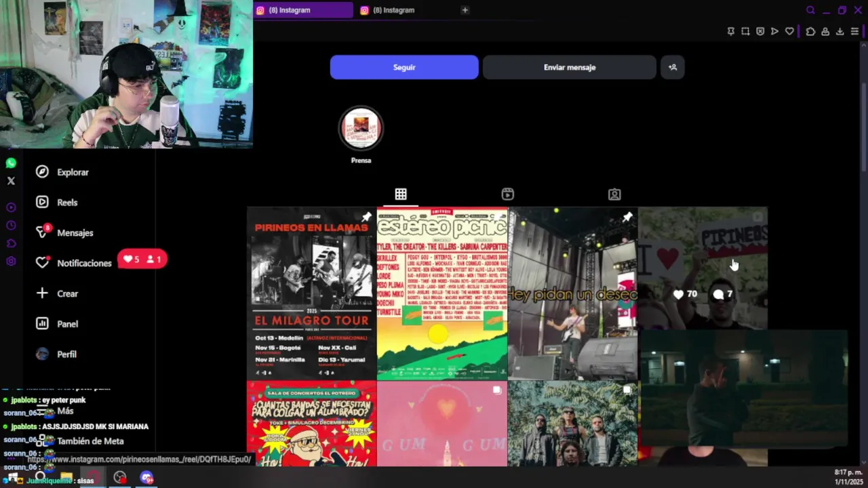Click the browser search tabs magnifier
868x488 pixels.
click(x=810, y=10)
